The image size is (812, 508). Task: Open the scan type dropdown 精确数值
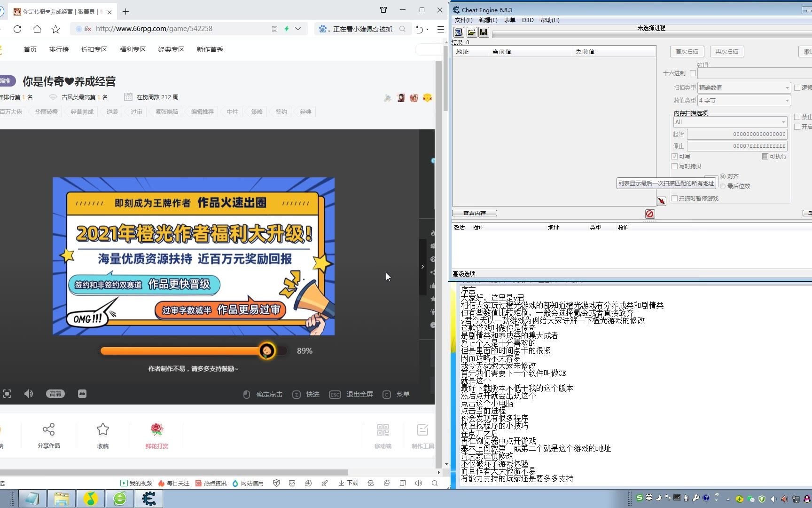[x=744, y=88]
